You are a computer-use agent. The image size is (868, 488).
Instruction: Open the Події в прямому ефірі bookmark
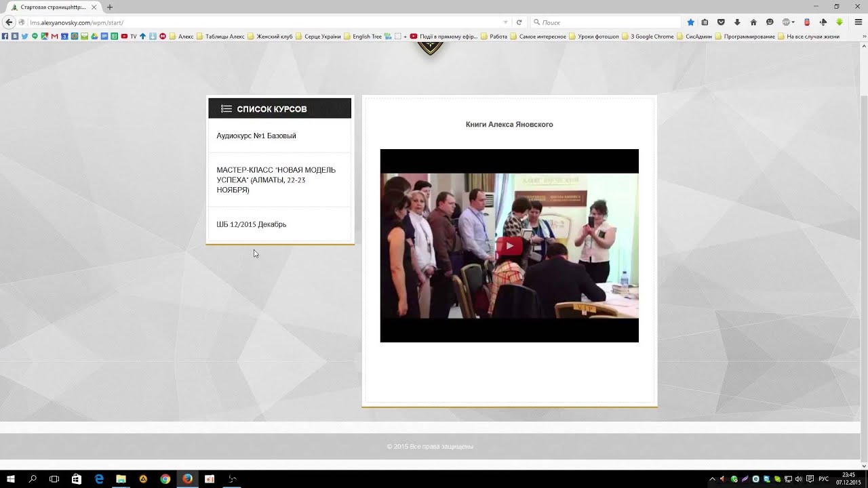coord(444,37)
